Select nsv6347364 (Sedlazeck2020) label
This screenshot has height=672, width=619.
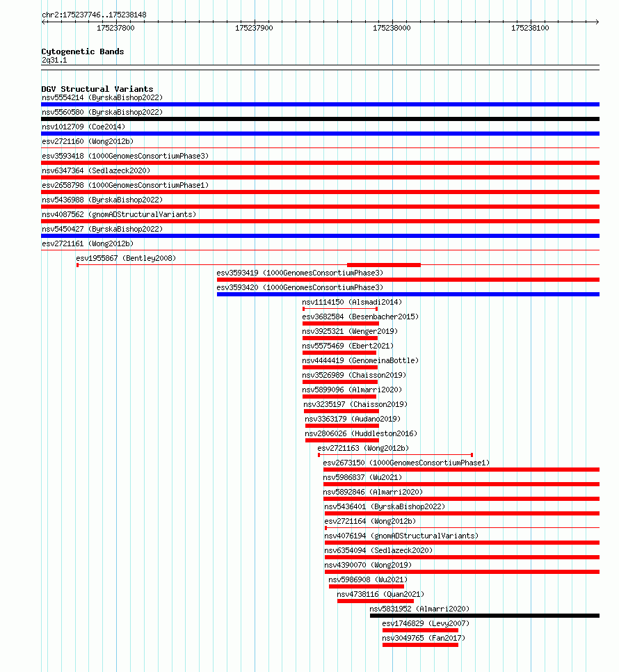[96, 170]
